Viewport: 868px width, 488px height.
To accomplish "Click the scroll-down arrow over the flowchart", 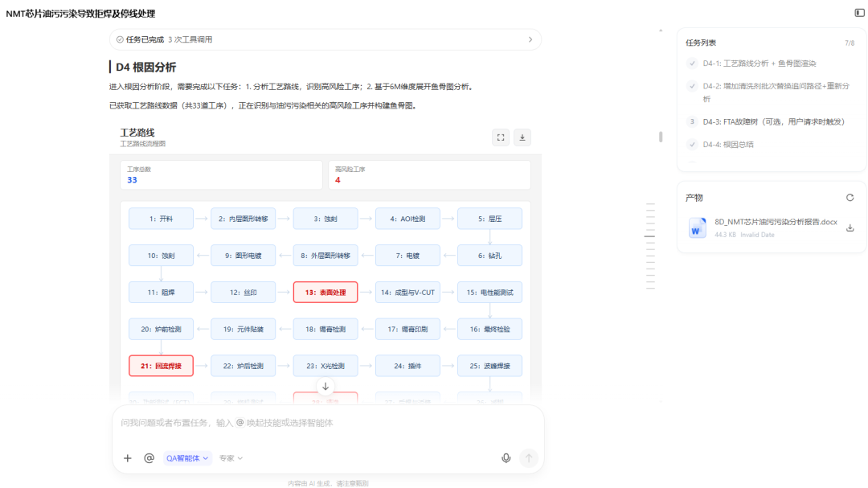I will (325, 387).
